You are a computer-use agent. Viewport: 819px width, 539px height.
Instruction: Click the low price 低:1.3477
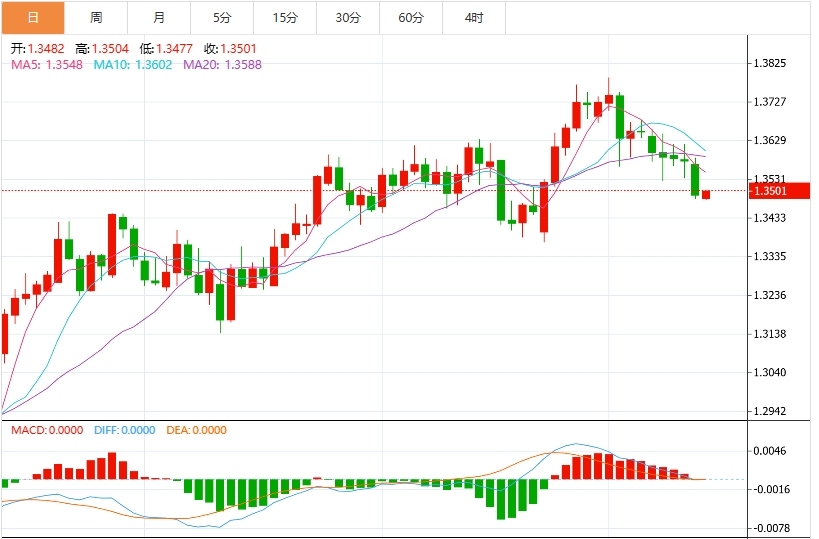tap(166, 49)
